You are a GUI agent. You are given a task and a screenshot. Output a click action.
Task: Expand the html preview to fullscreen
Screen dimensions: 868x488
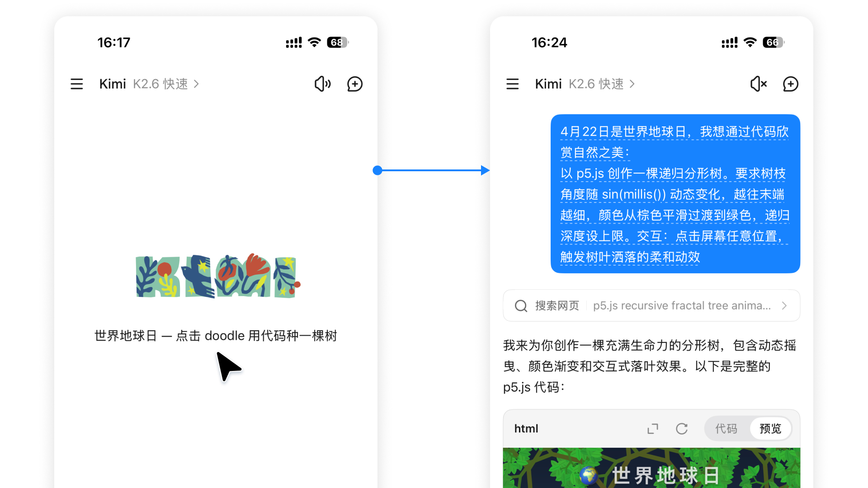pyautogui.click(x=653, y=428)
